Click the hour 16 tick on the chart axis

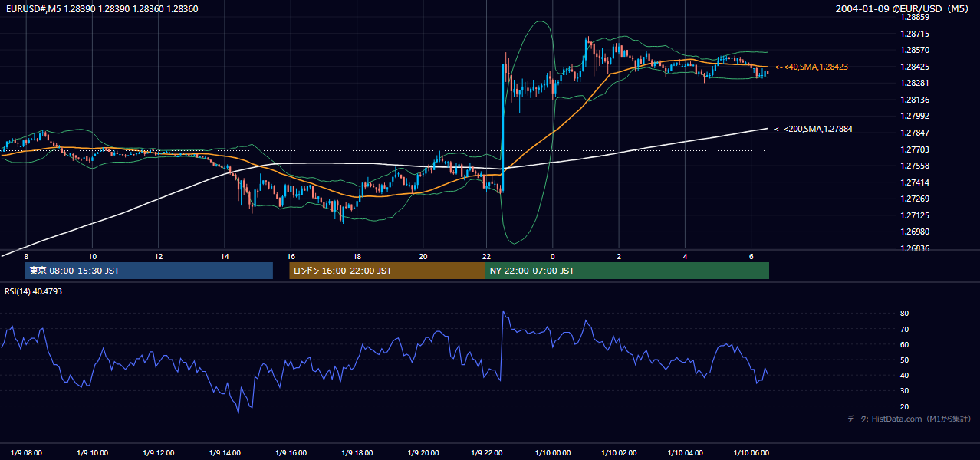point(291,256)
